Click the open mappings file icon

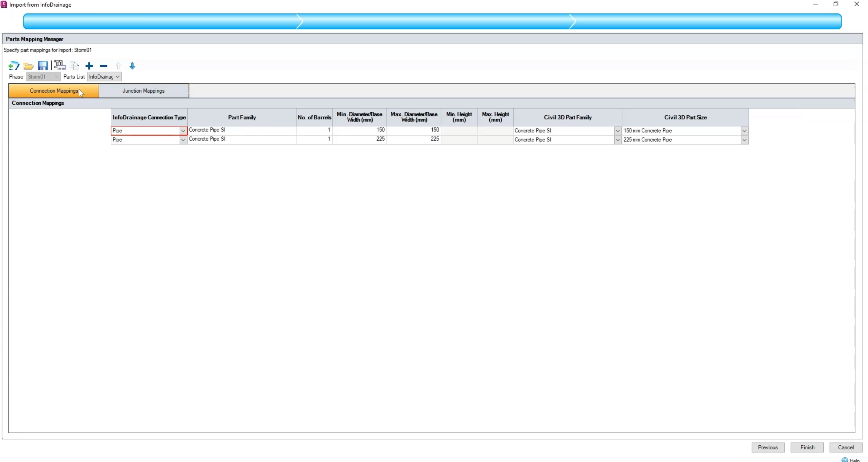click(29, 65)
